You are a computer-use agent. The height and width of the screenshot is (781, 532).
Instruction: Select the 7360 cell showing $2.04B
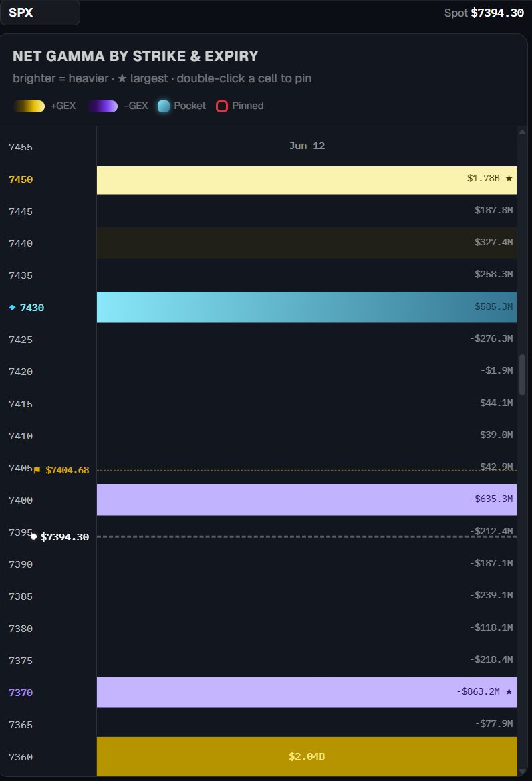point(307,756)
